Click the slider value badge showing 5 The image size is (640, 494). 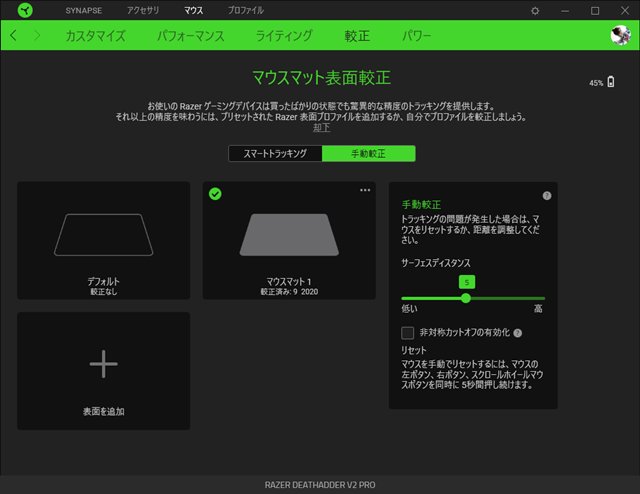pos(467,282)
